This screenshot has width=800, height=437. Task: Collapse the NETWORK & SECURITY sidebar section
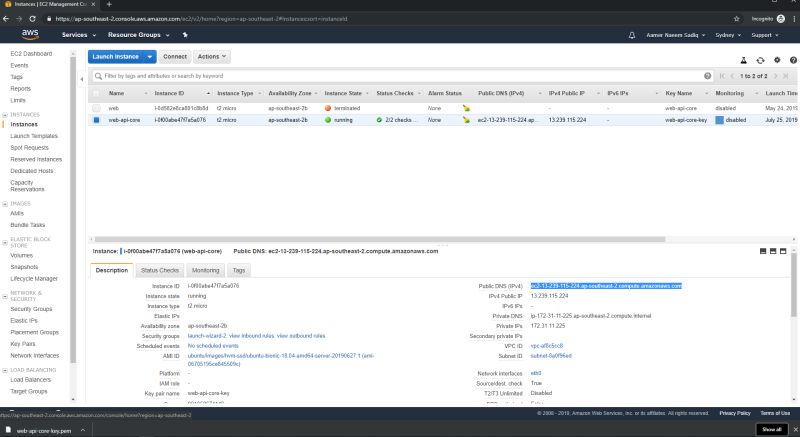click(5, 294)
